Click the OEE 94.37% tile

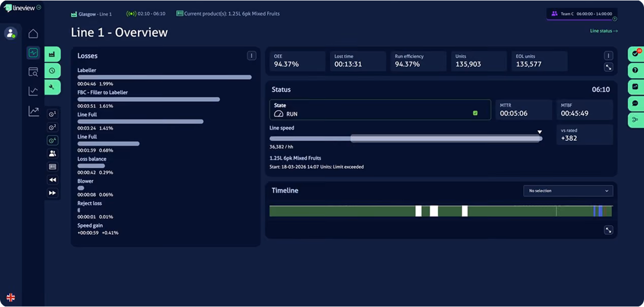(x=298, y=61)
